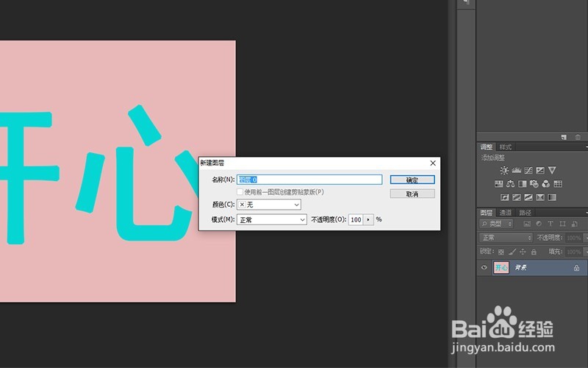This screenshot has height=368, width=588.
Task: Open the 类型 layer filter dropdown
Action: [495, 224]
